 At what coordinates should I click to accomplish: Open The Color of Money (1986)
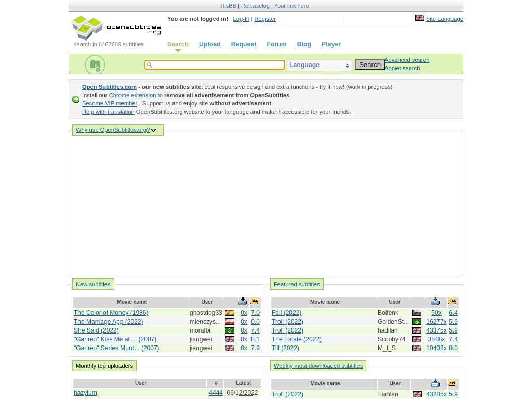click(111, 313)
